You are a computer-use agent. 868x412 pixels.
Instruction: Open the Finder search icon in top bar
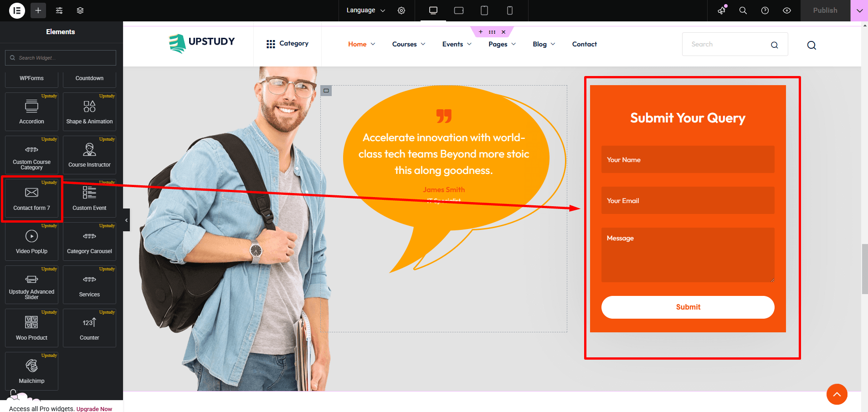(x=743, y=10)
